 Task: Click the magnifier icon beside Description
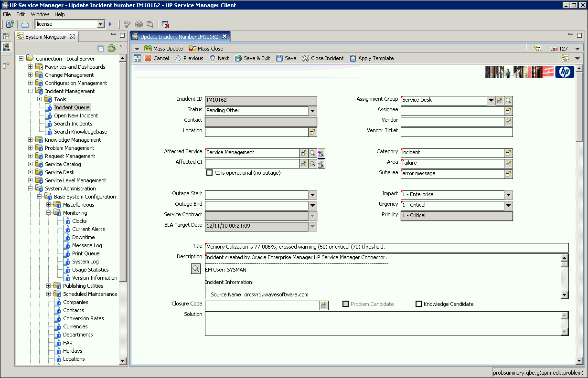tap(195, 269)
